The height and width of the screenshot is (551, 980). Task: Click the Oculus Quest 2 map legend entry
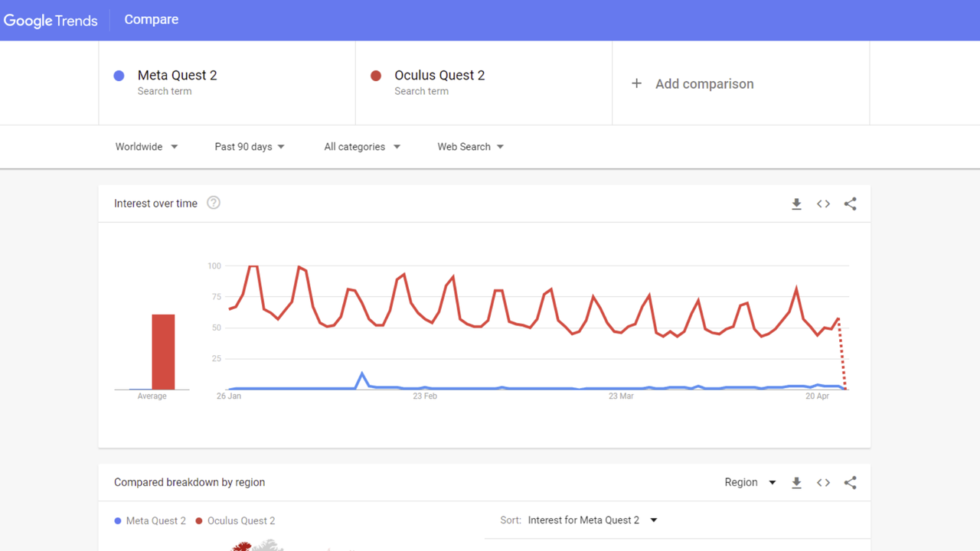pos(236,520)
